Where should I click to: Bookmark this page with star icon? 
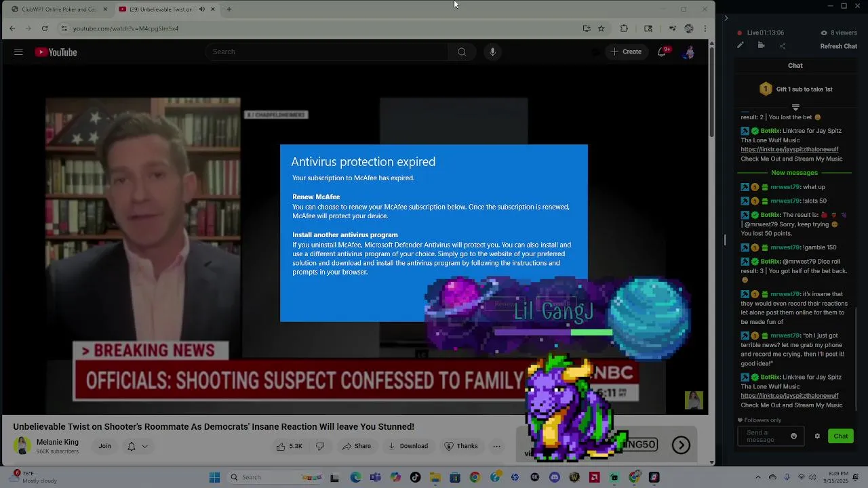click(601, 28)
